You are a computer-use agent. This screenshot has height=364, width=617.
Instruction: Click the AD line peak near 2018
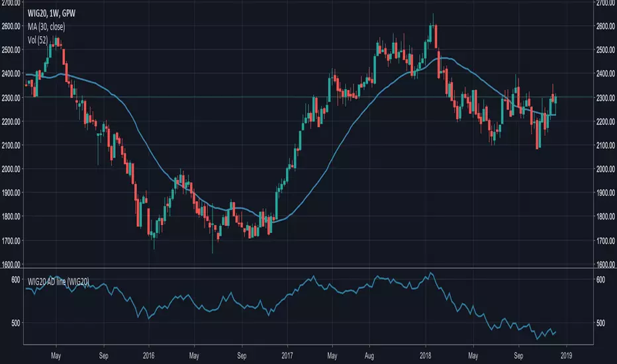(430, 273)
